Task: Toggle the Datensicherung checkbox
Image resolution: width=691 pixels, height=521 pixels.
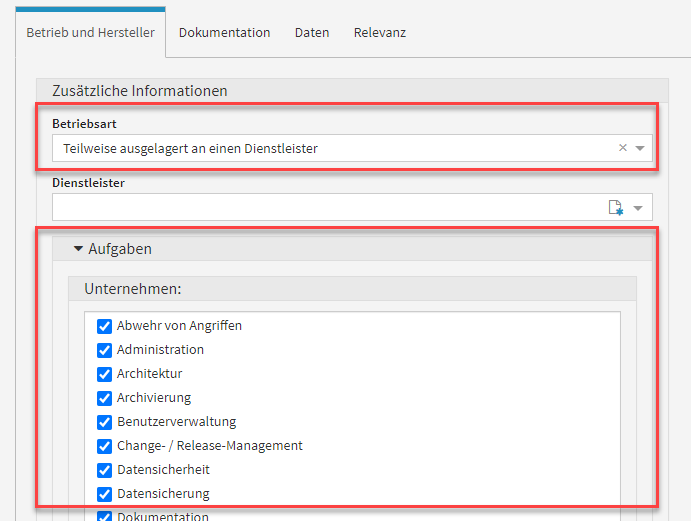Action: (x=104, y=494)
